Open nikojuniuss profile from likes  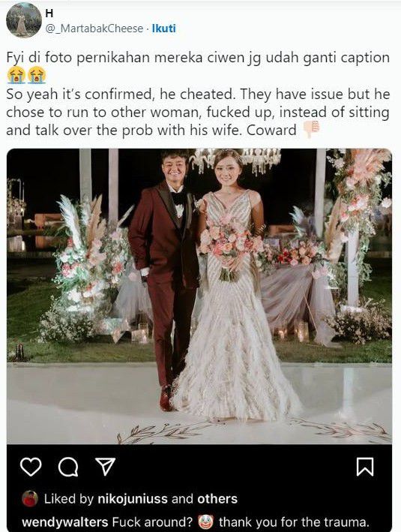pos(133,499)
